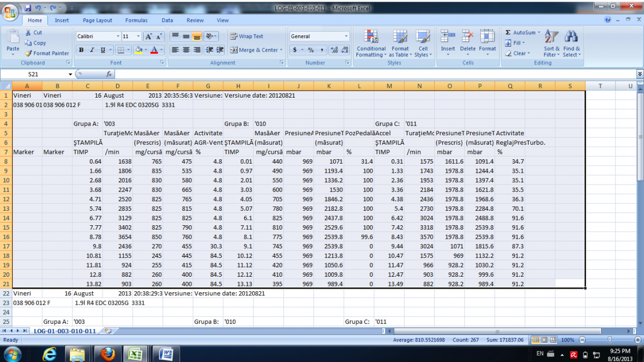
Task: Adjust the zoom slider in status bar
Action: [x=609, y=340]
